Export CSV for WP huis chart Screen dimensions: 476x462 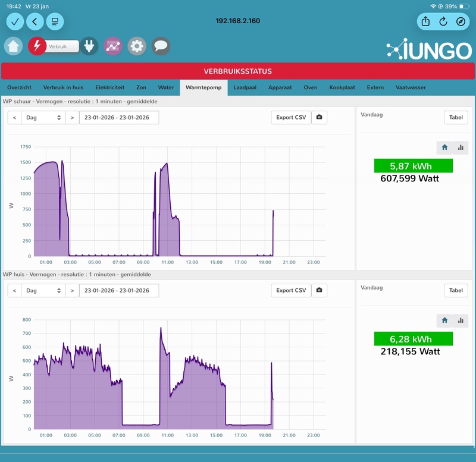[x=291, y=290]
